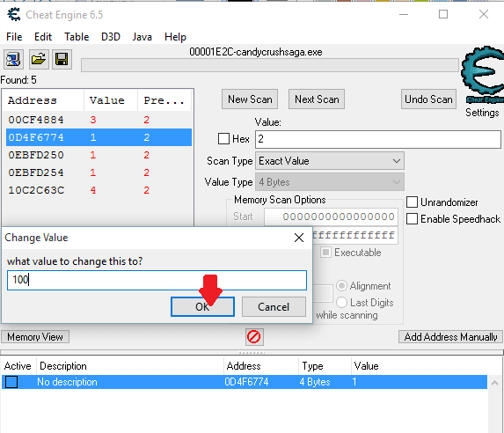The image size is (504, 433).
Task: Click Add Address Manually
Action: [x=450, y=337]
